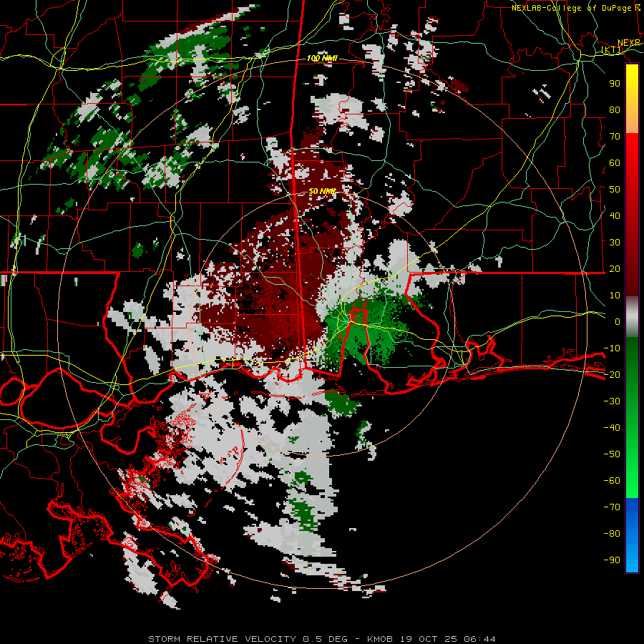This screenshot has height=644, width=644.
Task: Click the 100 NMI range ring label
Action: 322,59
